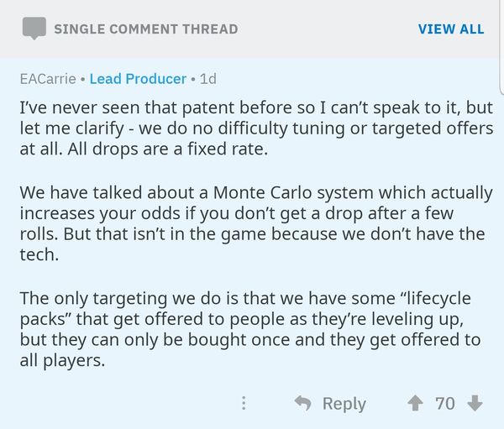Open the EACarrie user profile

click(x=48, y=79)
